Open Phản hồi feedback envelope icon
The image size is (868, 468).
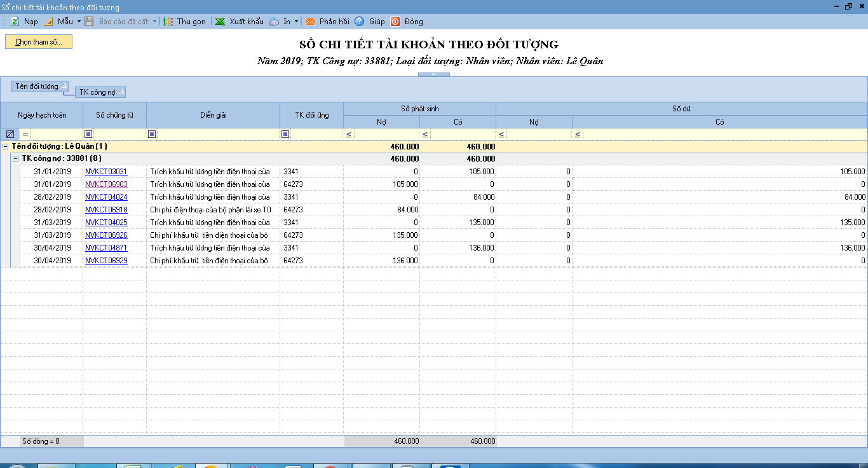[x=310, y=22]
